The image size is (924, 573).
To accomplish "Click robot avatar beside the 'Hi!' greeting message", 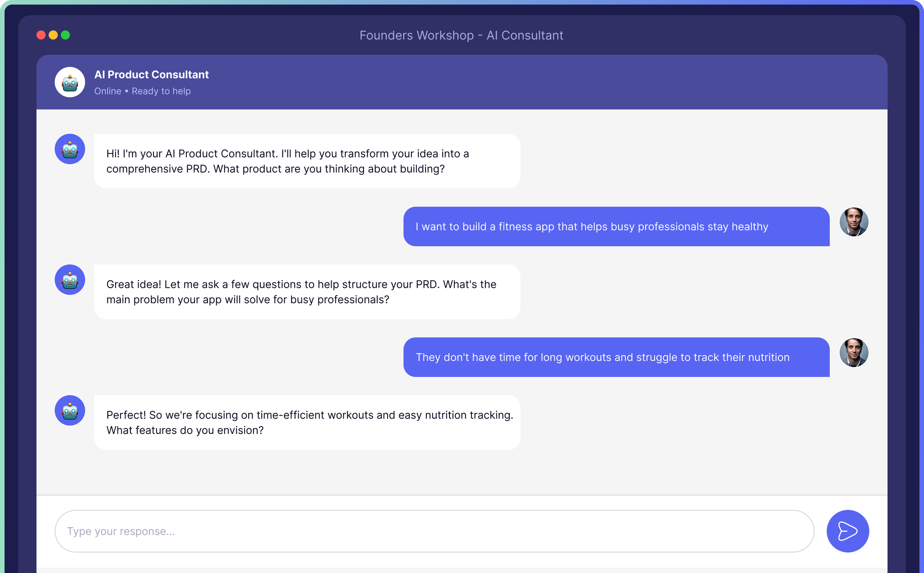I will pos(70,149).
